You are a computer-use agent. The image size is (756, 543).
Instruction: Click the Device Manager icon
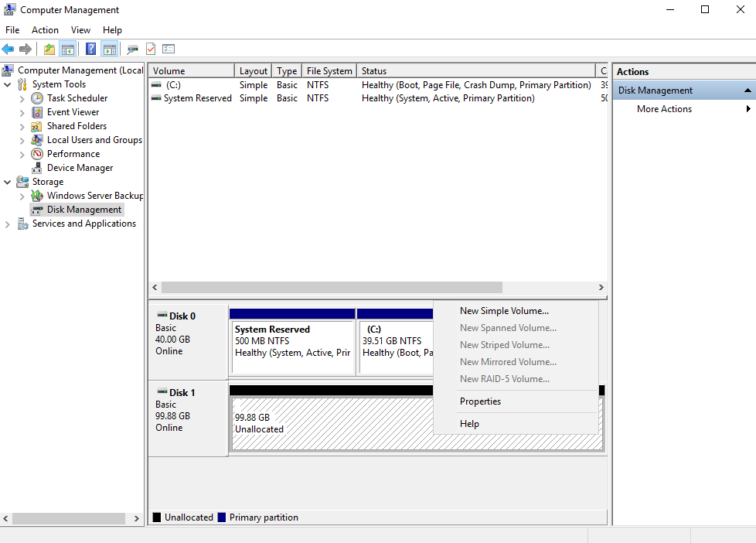[x=36, y=168]
